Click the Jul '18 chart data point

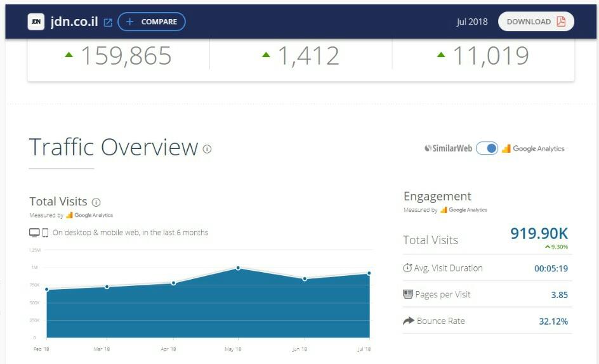tap(369, 273)
